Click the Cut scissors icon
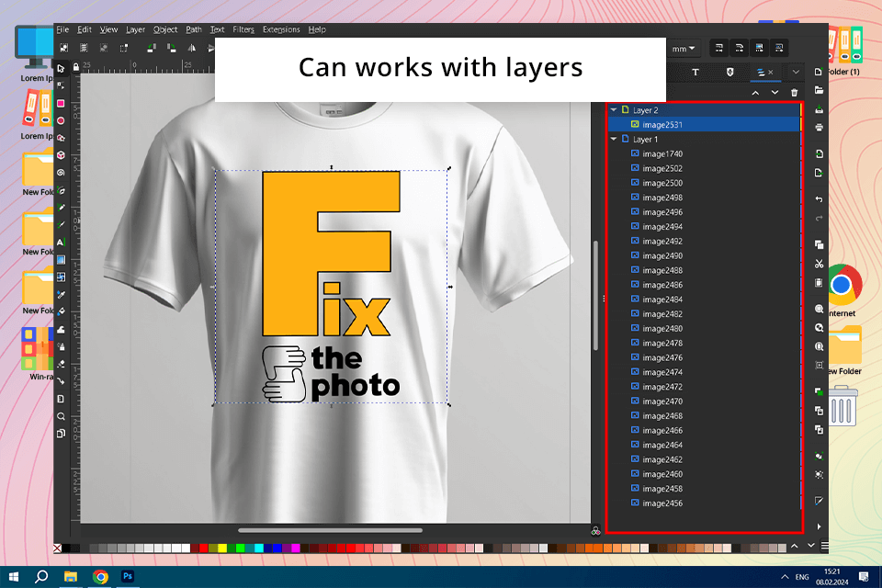 819,264
